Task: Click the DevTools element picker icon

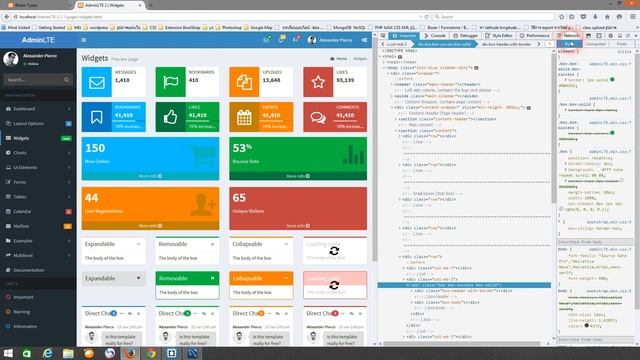Action: (x=383, y=36)
